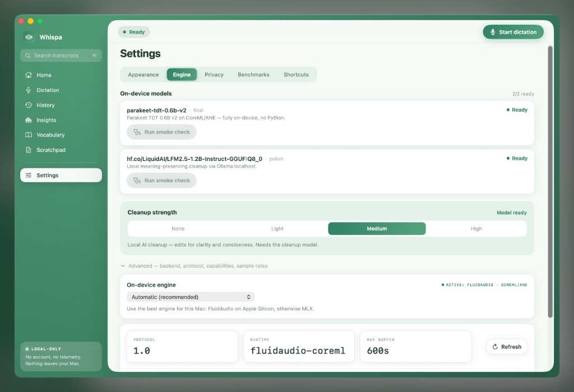This screenshot has width=574, height=392.
Task: Click the green dot in LOCAL-ONLY badge
Action: pyautogui.click(x=27, y=349)
